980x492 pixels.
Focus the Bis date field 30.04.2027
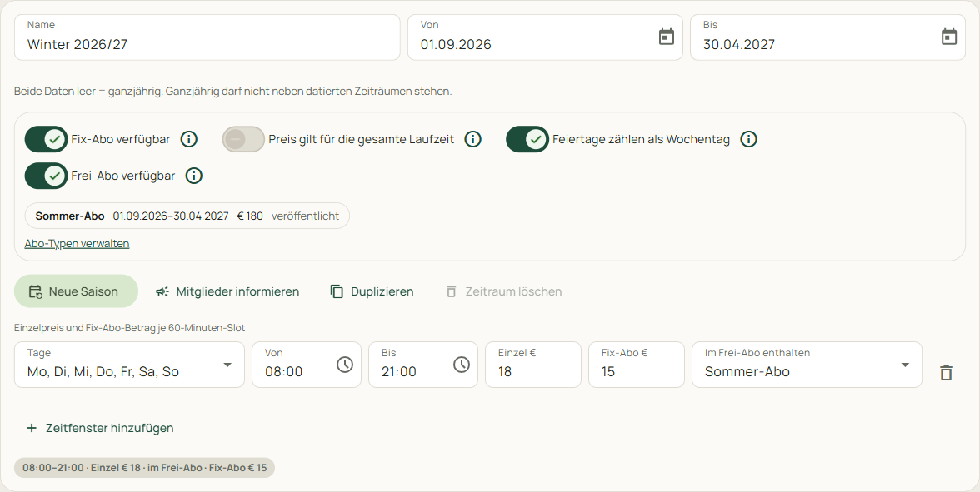pos(827,37)
